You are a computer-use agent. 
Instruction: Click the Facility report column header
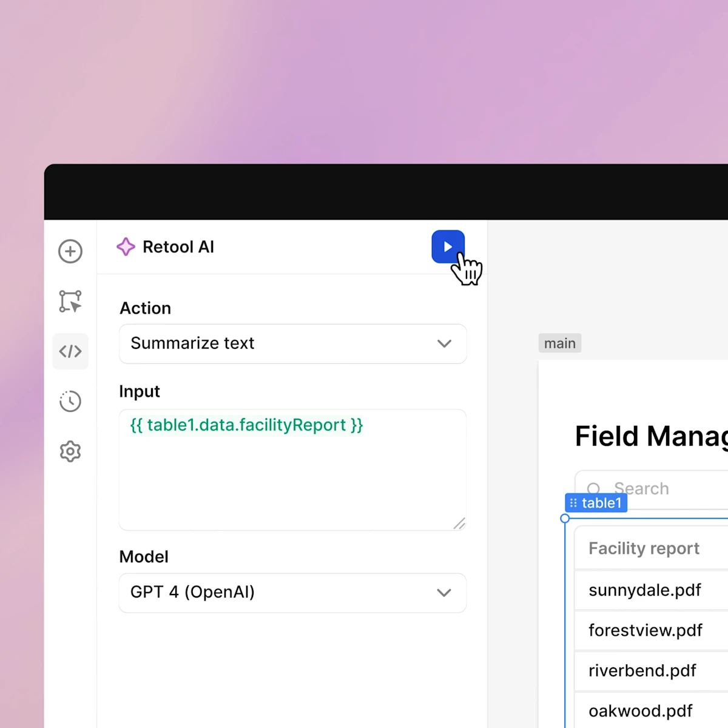tap(644, 548)
